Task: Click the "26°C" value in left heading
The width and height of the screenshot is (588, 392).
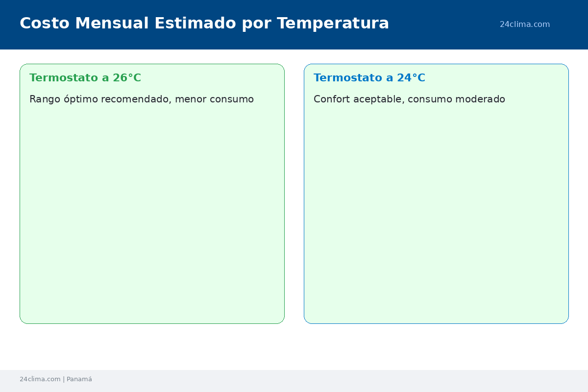Action: [126, 78]
